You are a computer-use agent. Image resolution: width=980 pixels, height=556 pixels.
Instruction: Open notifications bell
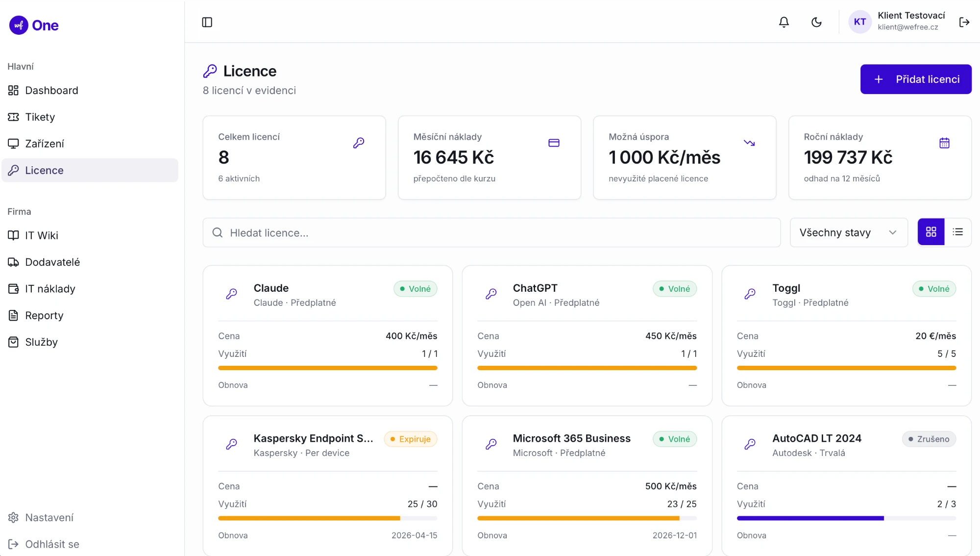[784, 22]
